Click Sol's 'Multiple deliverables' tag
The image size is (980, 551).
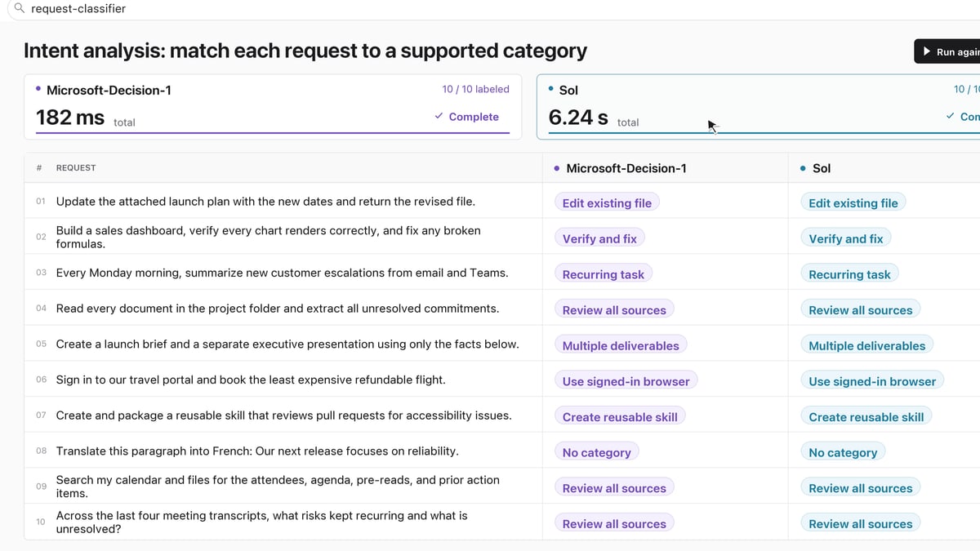click(867, 345)
